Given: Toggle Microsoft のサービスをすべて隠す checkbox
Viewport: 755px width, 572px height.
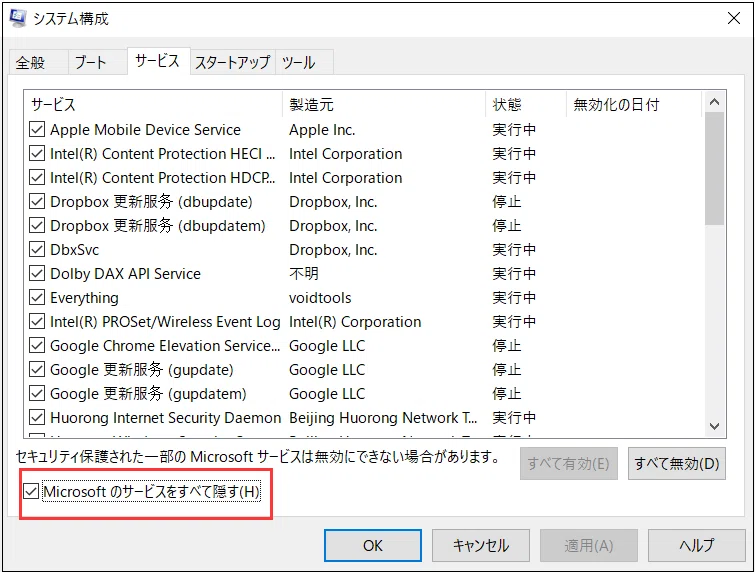Looking at the screenshot, I should click(31, 492).
